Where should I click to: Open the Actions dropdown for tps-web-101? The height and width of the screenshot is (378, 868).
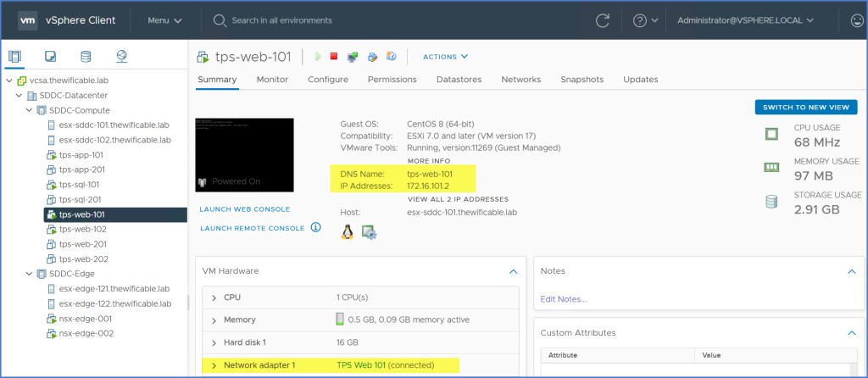(445, 57)
